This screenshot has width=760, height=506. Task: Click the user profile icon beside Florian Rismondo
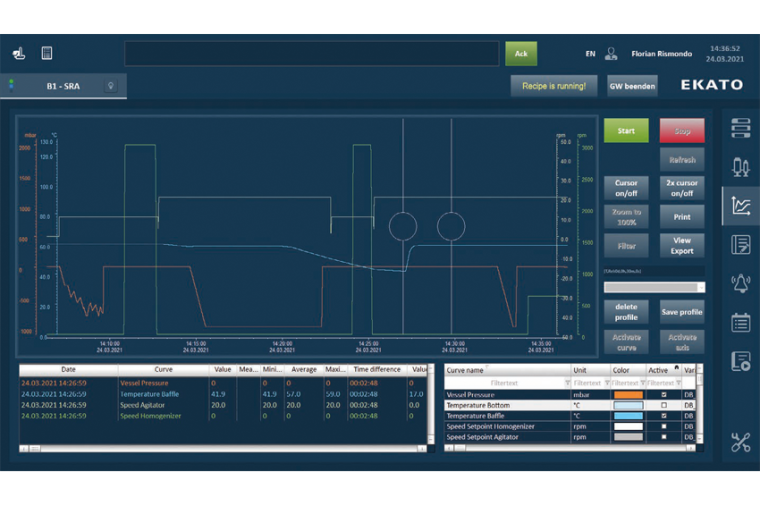click(x=609, y=54)
